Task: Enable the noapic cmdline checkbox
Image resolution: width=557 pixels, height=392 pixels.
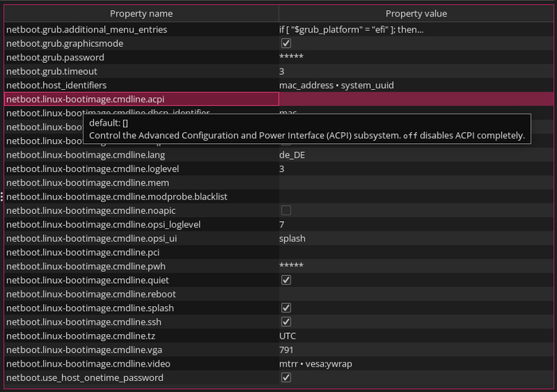Action: click(286, 211)
